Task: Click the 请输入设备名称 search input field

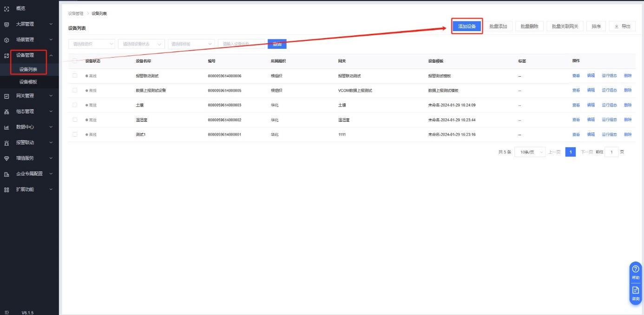Action: [x=241, y=44]
